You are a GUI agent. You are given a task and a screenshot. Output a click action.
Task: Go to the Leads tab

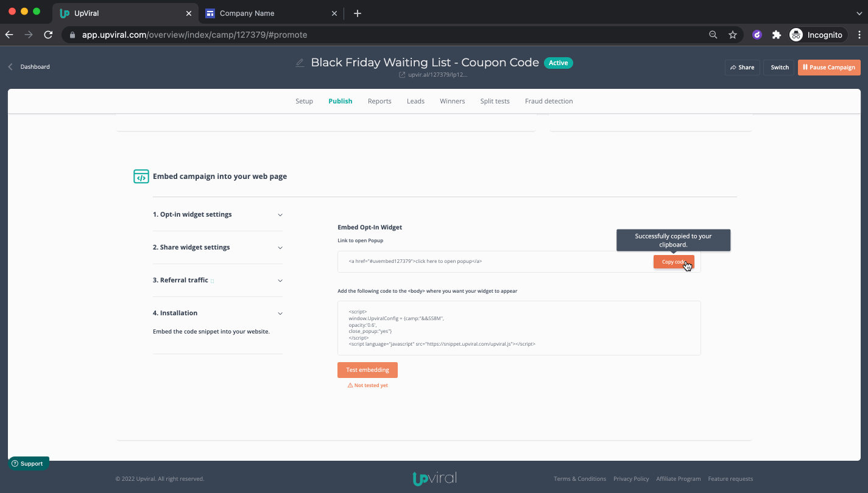[415, 101]
